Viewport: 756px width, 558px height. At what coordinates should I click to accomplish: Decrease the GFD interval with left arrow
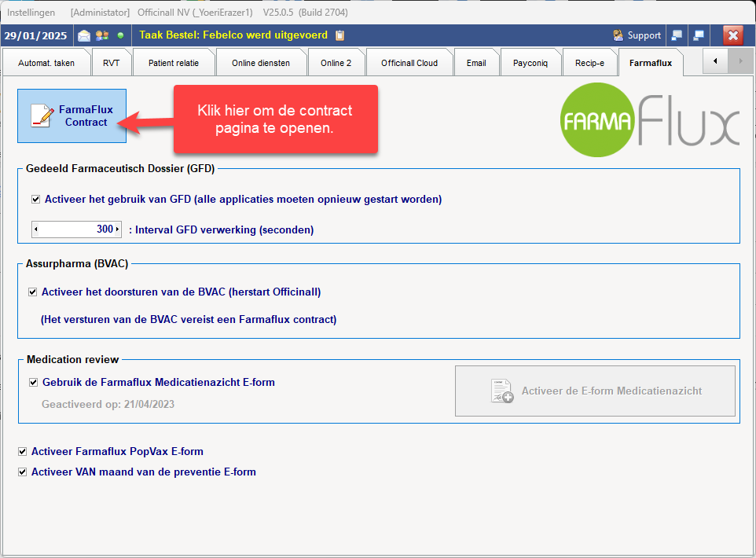pos(36,229)
